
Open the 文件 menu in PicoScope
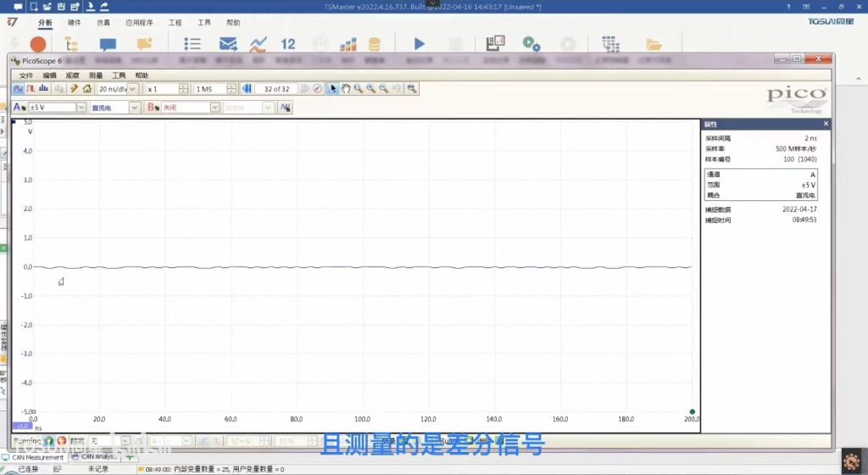(x=26, y=75)
